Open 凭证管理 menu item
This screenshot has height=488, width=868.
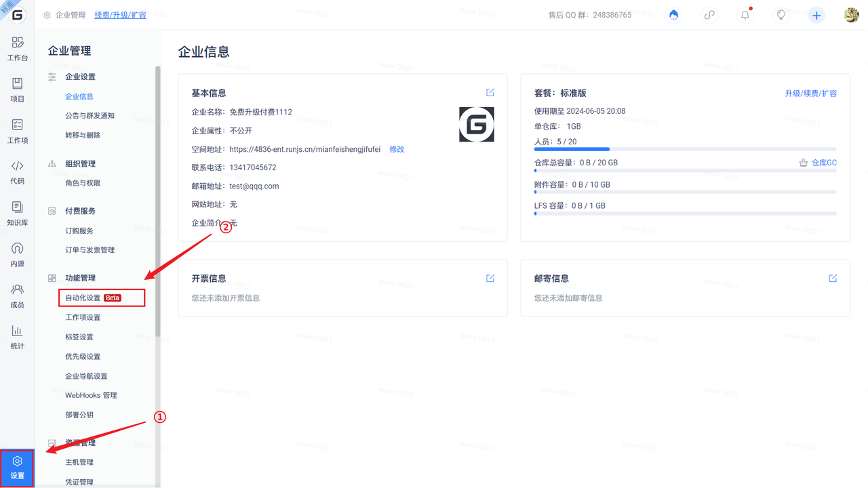click(x=79, y=482)
